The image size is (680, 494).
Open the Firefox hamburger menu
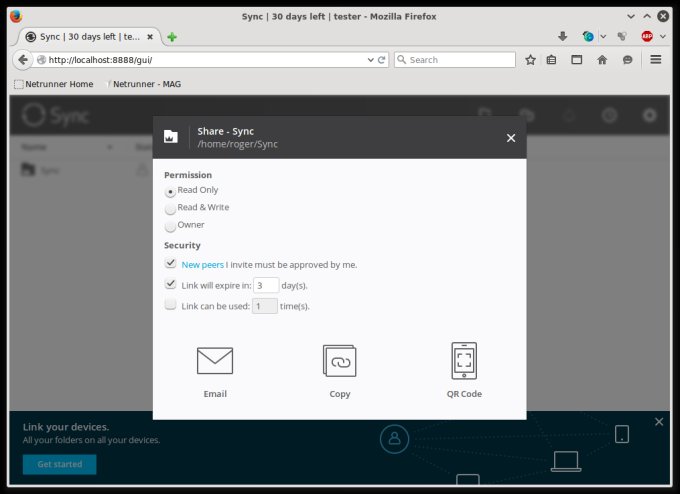(x=656, y=59)
